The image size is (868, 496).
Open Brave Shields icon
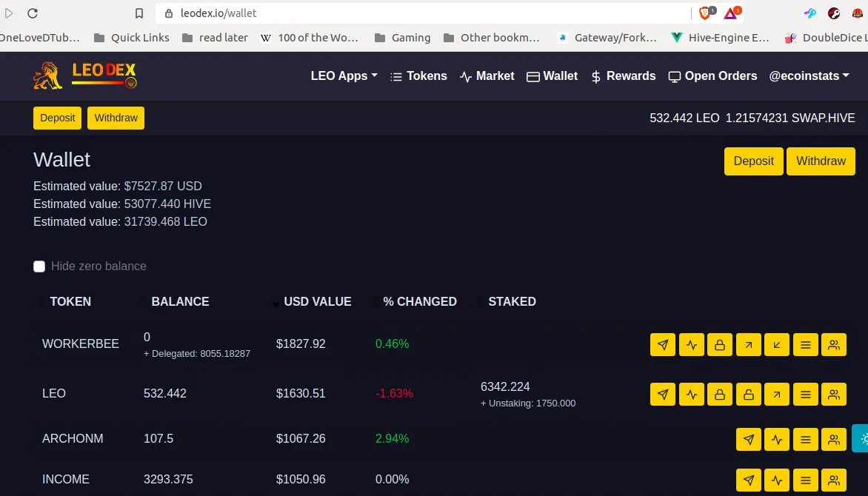tap(707, 13)
